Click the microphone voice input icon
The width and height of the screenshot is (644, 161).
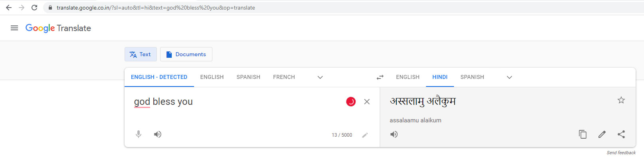(139, 134)
